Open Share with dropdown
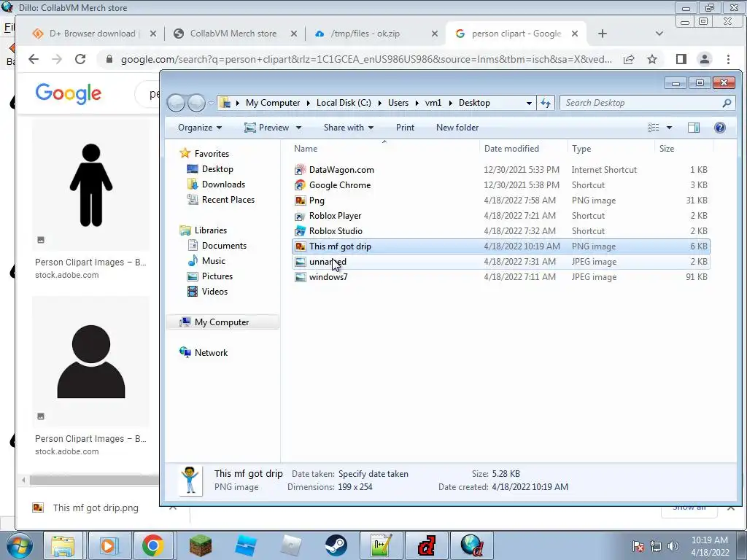Viewport: 747px width, 560px height. coord(348,128)
